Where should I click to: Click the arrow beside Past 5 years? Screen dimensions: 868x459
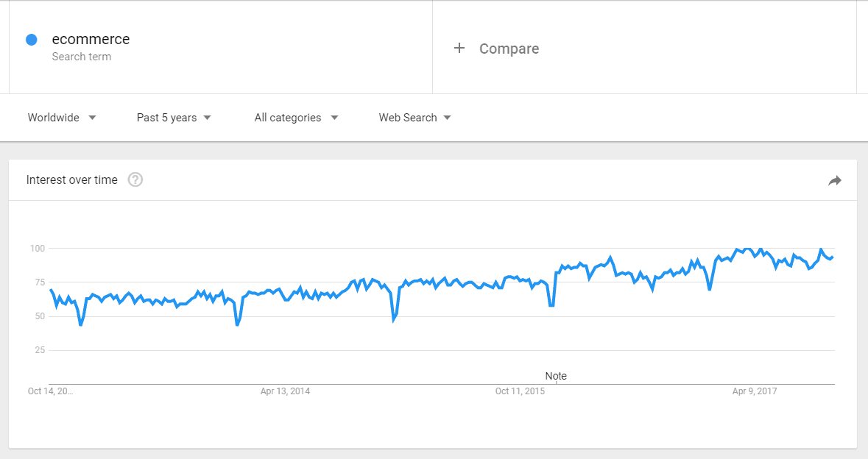tap(207, 118)
